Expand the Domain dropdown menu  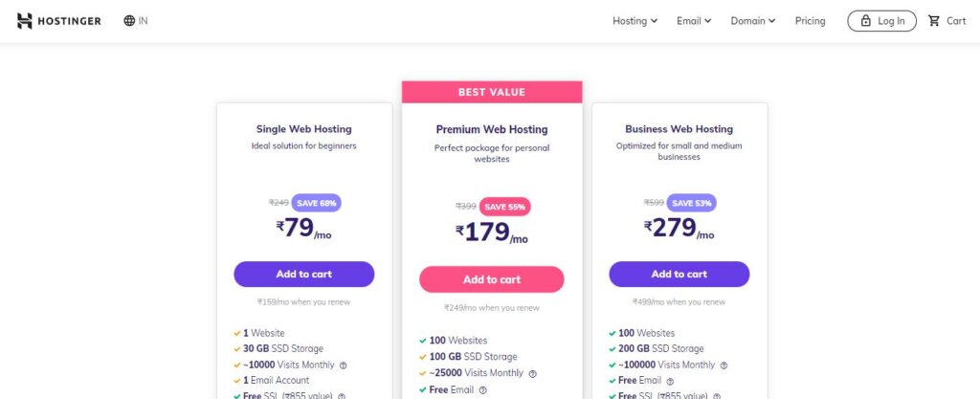point(753,21)
